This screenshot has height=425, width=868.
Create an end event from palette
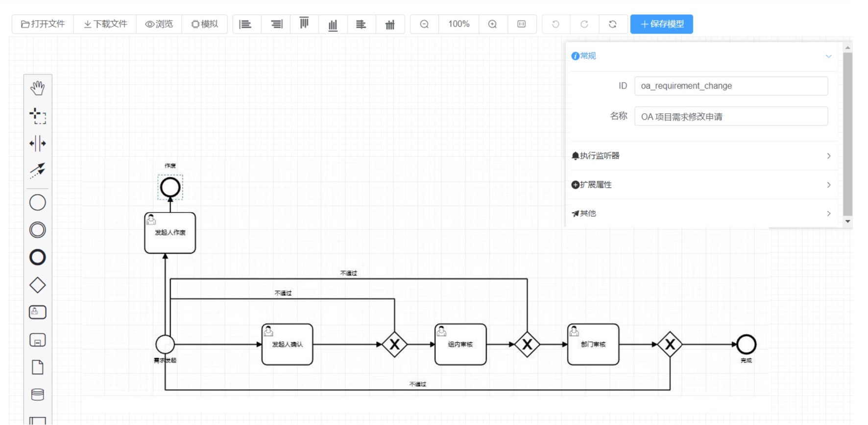(x=38, y=257)
